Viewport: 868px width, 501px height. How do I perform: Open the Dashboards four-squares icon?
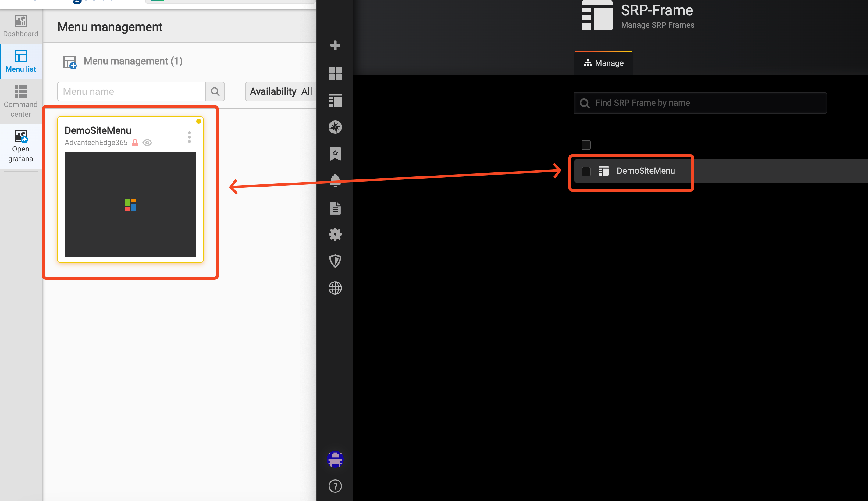[335, 73]
